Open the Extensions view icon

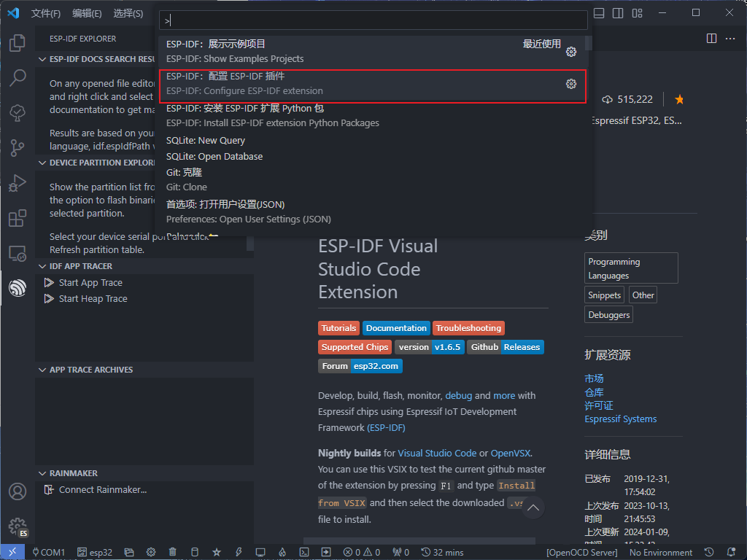tap(18, 219)
